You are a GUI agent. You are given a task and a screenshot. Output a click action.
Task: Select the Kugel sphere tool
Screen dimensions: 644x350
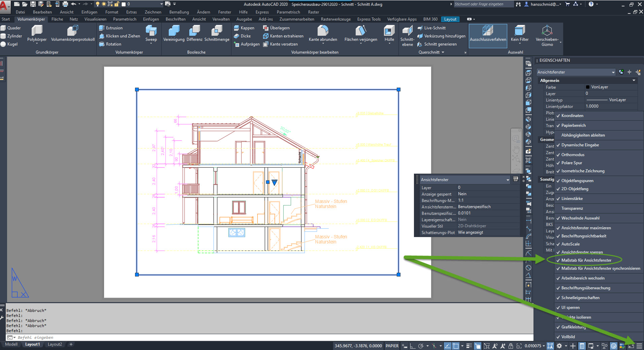tap(9, 44)
